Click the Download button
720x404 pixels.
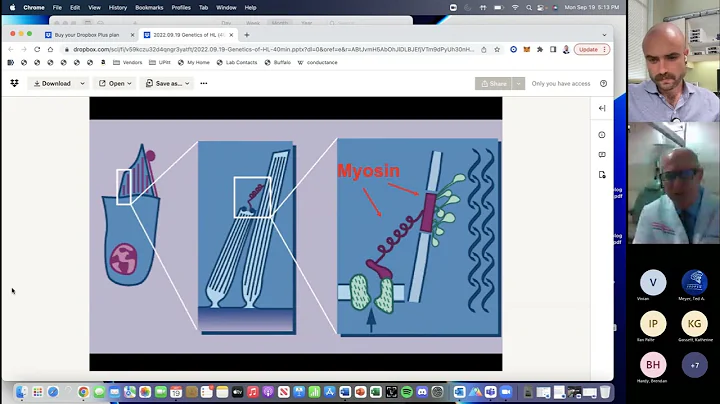tap(52, 84)
